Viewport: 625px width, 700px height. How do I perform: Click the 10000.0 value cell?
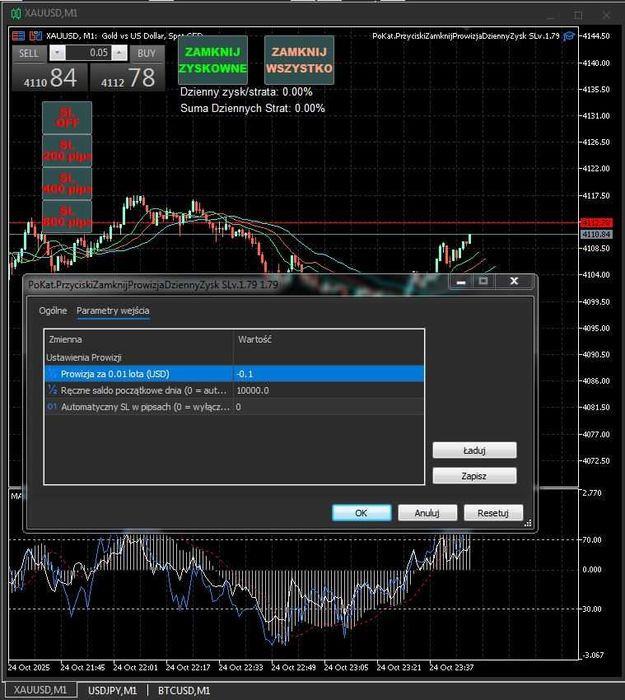pyautogui.click(x=329, y=390)
